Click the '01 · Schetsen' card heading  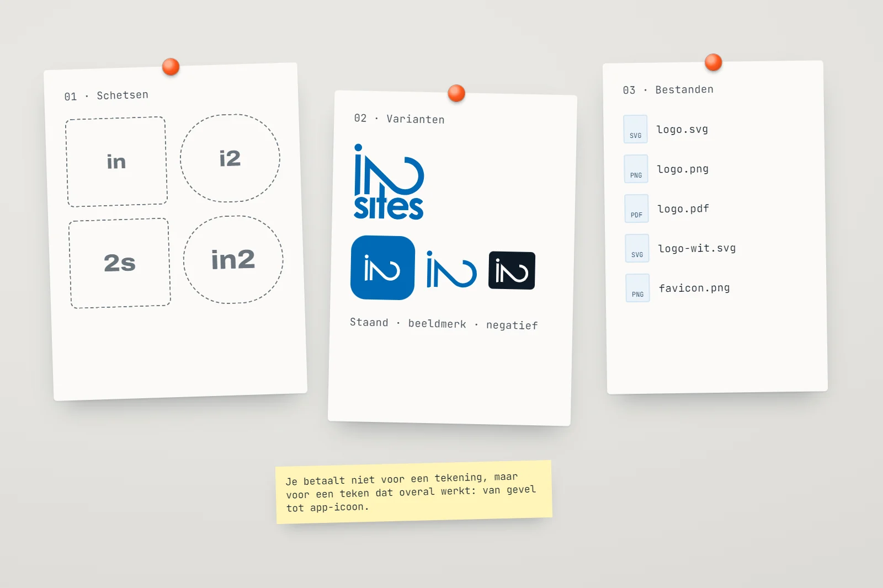pos(106,95)
